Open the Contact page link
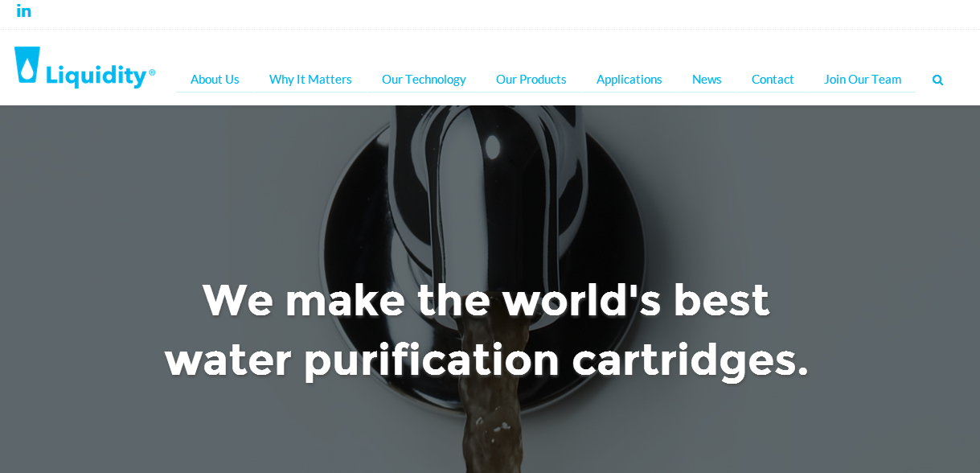The image size is (980, 473). (x=773, y=79)
